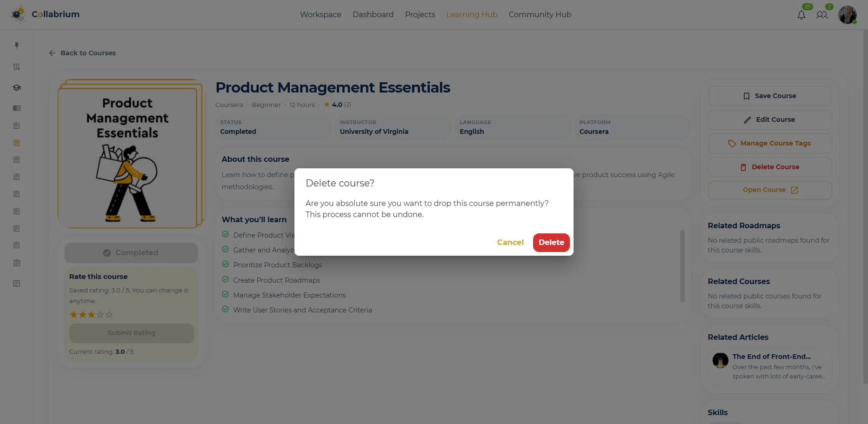
Task: Set rating to fifth star
Action: coord(109,315)
